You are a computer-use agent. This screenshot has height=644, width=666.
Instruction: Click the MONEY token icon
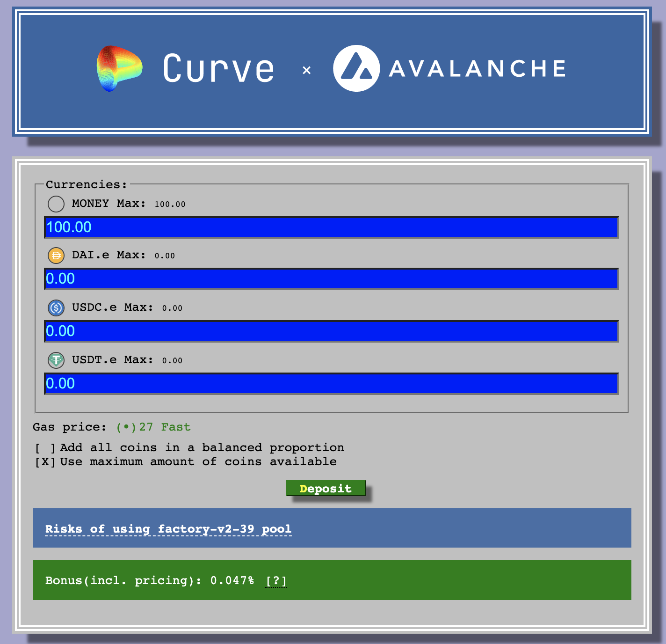(x=56, y=204)
